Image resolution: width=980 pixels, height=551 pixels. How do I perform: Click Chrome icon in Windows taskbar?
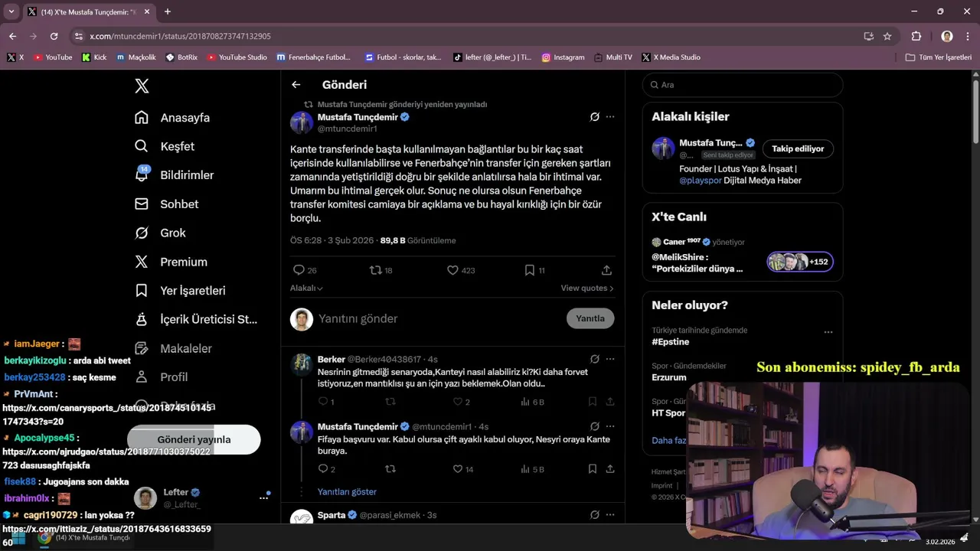[44, 538]
